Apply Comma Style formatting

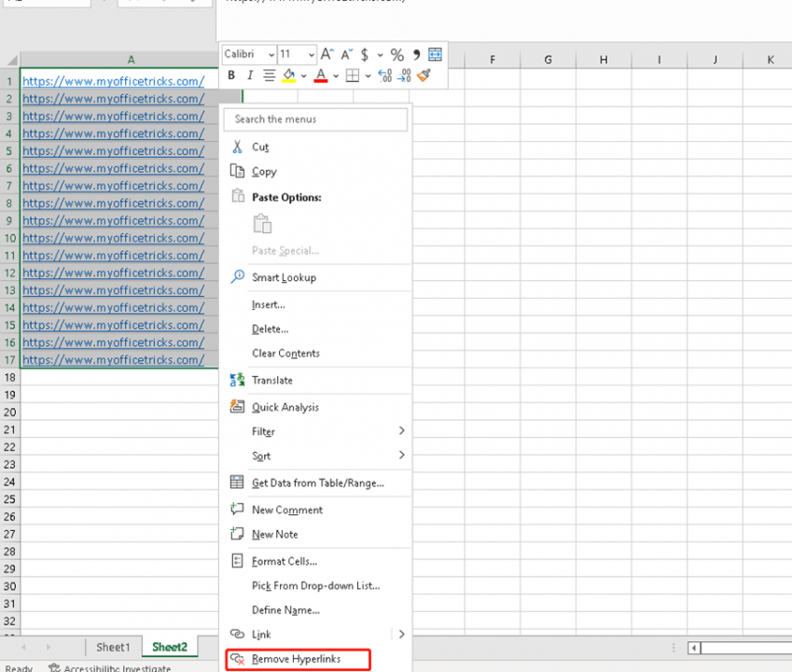point(417,53)
